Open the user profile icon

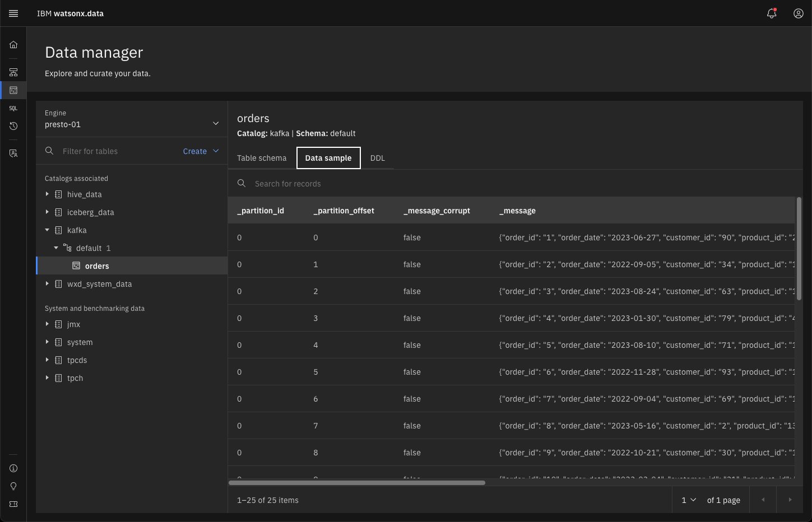(799, 13)
